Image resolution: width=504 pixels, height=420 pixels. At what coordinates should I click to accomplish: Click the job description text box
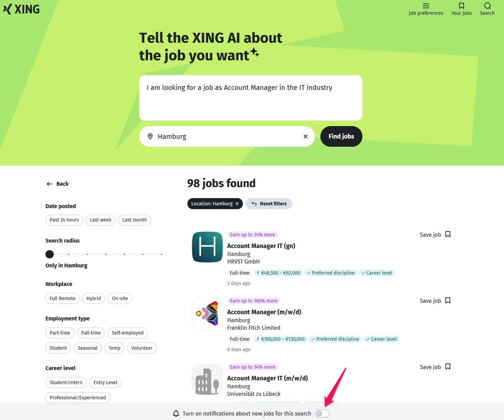pyautogui.click(x=251, y=98)
